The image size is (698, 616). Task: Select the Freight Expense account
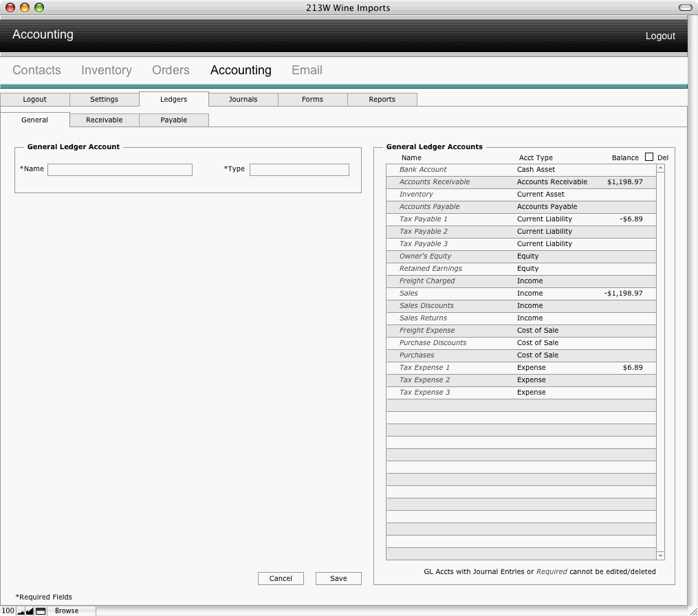(x=427, y=330)
